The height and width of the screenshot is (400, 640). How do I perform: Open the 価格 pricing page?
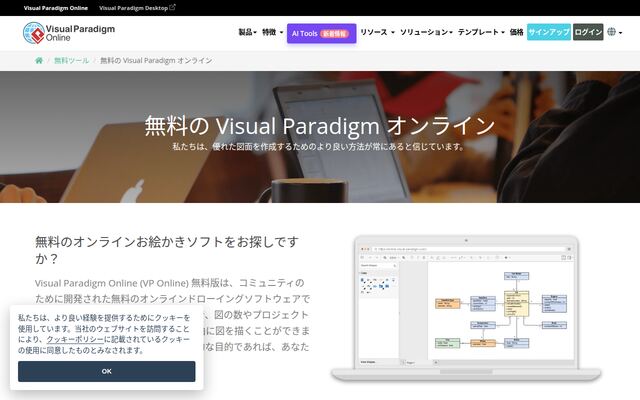click(x=516, y=32)
